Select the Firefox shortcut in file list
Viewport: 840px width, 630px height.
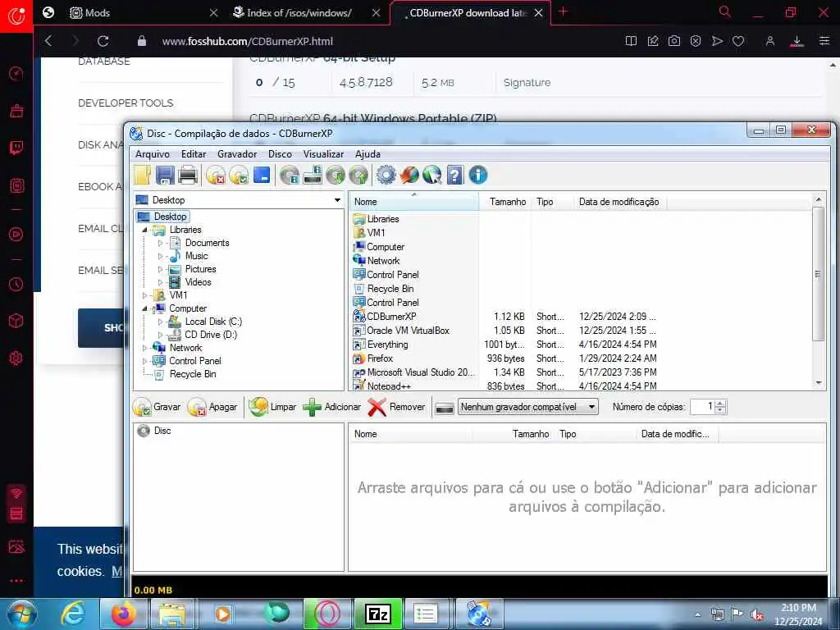[x=380, y=358]
